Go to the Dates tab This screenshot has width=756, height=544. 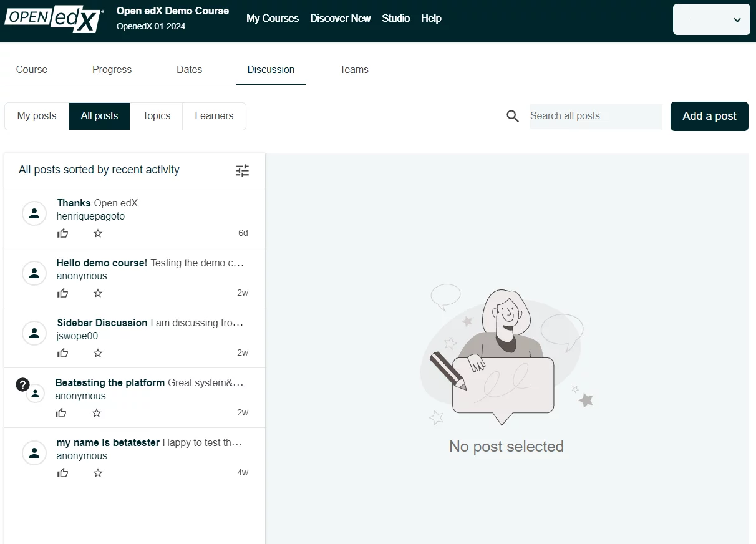pos(190,70)
